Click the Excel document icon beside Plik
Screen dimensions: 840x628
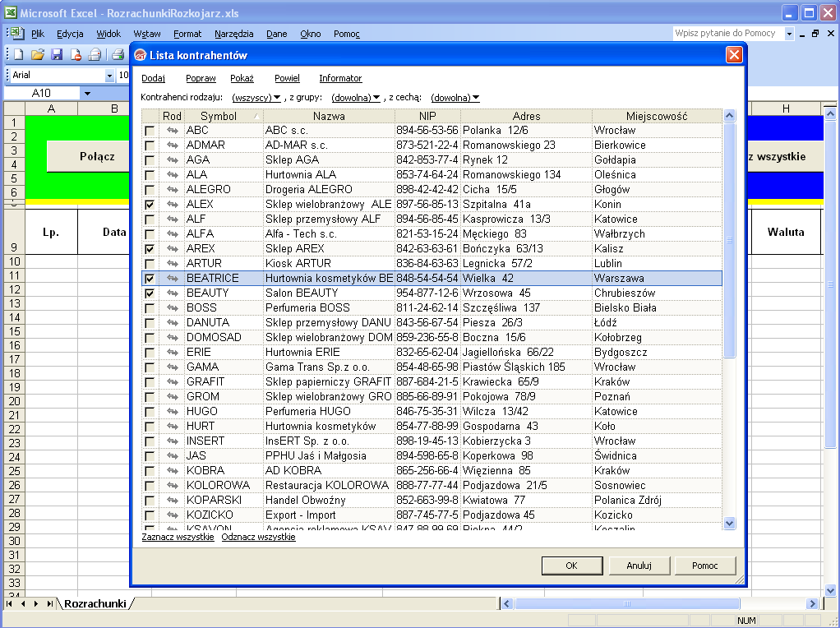(16, 34)
